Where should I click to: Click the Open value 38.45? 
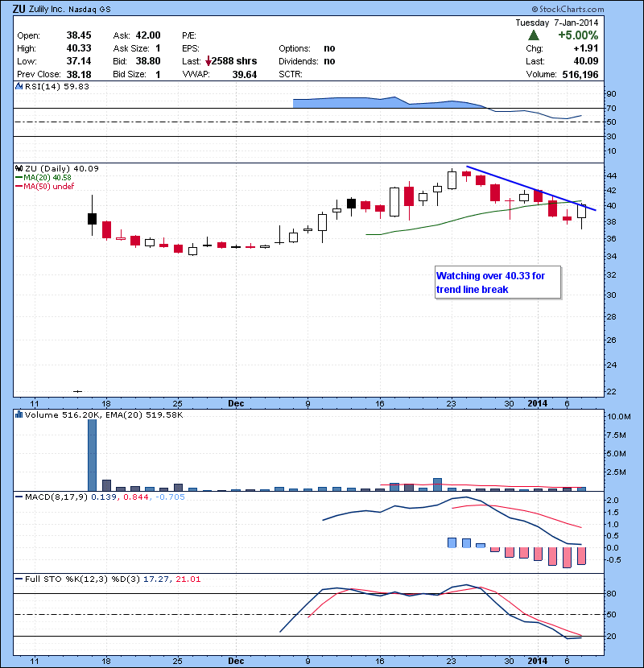(x=79, y=35)
